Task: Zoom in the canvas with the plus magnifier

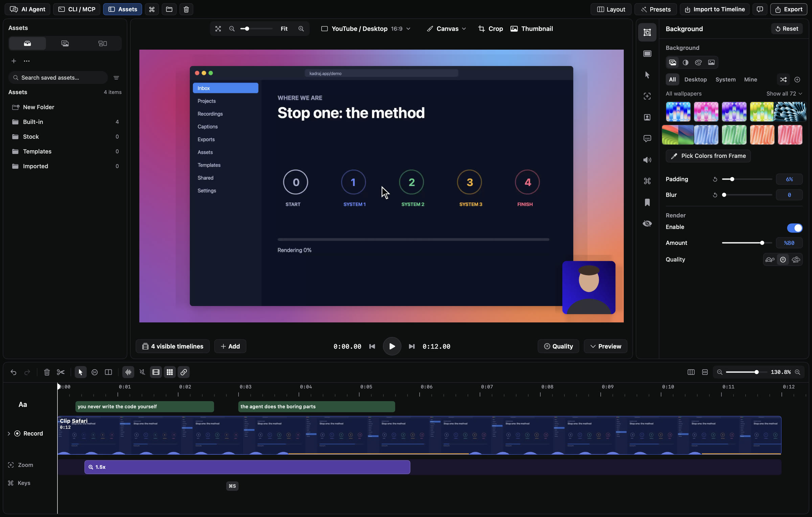Action: click(x=301, y=29)
